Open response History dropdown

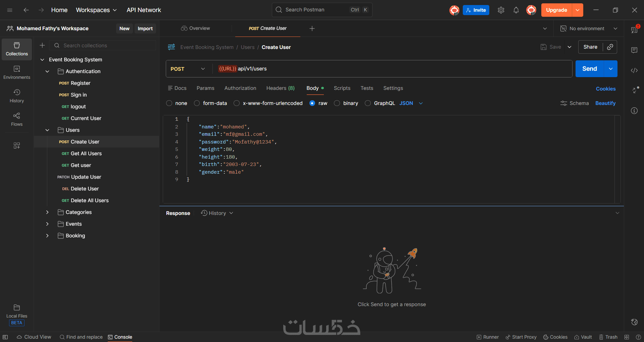click(217, 213)
